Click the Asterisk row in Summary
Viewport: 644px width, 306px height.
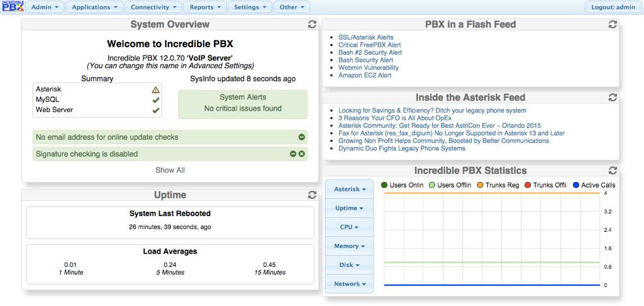point(97,89)
